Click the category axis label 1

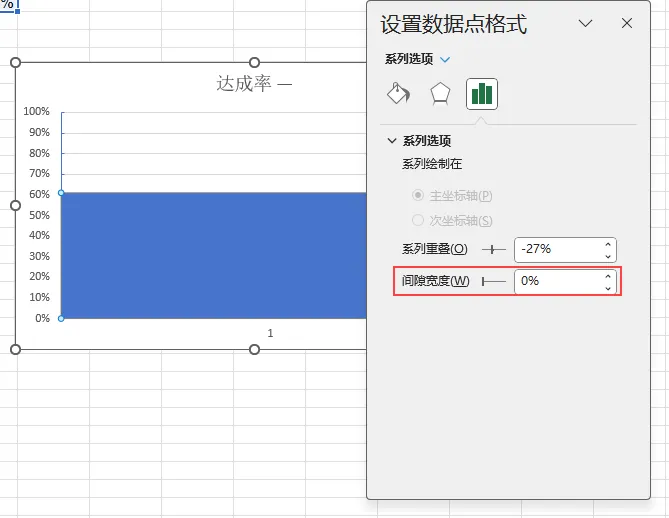tap(270, 333)
